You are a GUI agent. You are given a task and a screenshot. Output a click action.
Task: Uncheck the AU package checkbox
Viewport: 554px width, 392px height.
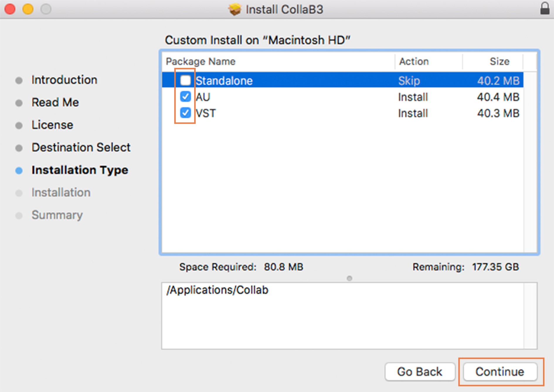[185, 97]
